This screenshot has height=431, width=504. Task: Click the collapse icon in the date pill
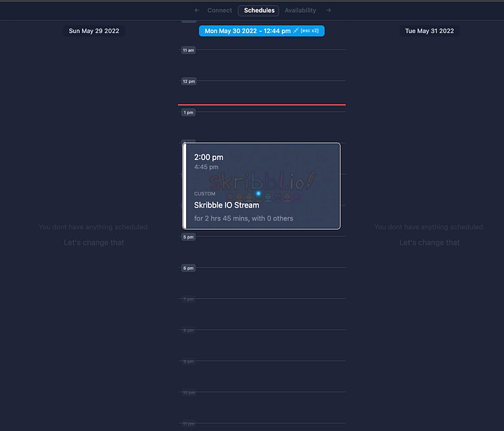click(295, 30)
